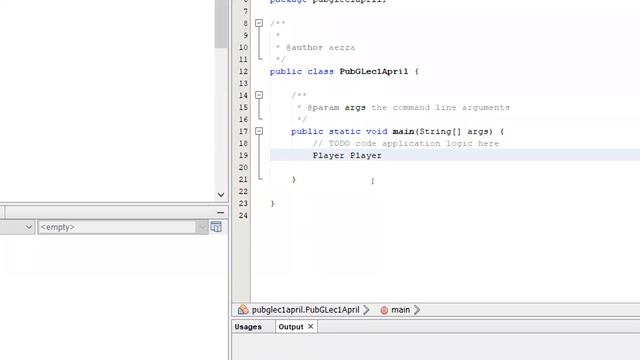Click the args parameter word on line 15
This screenshot has width=640, height=360.
tap(355, 108)
